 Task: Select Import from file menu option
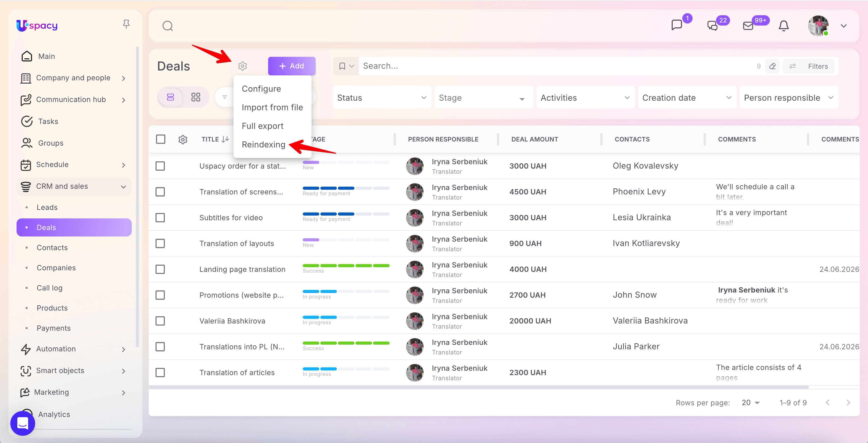(x=272, y=107)
